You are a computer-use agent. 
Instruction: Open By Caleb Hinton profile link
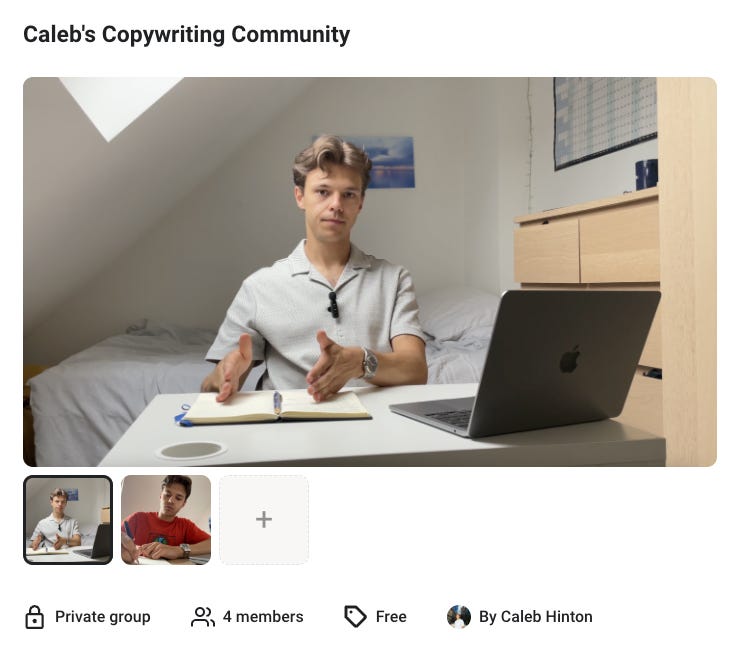click(536, 617)
